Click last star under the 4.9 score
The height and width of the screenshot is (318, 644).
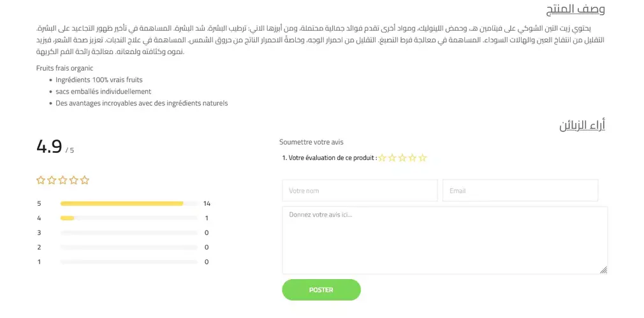[85, 180]
